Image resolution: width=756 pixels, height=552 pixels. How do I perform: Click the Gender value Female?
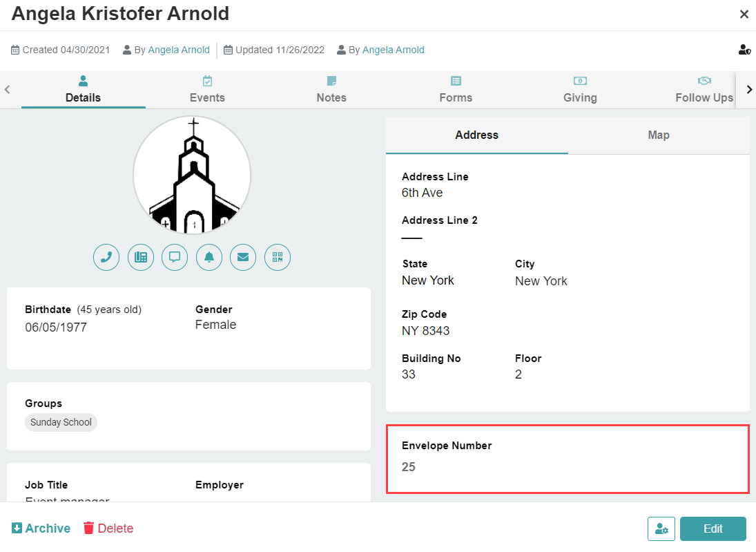(x=216, y=325)
